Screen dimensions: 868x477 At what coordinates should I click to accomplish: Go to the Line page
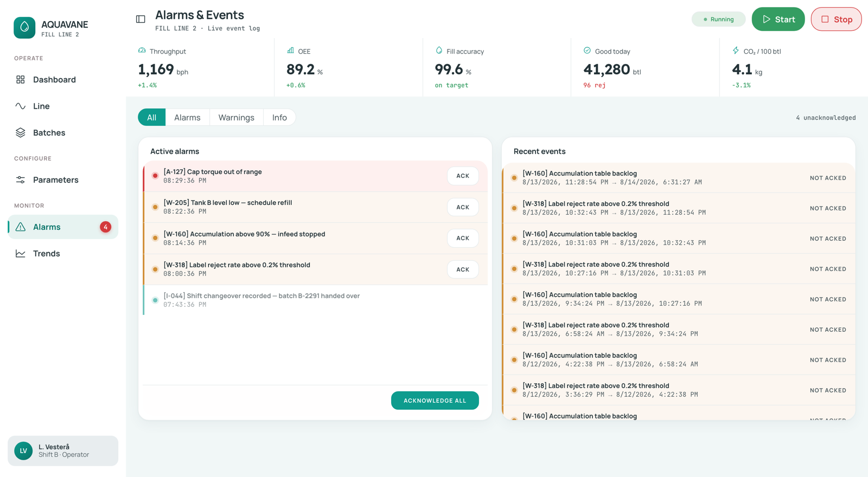pyautogui.click(x=63, y=106)
